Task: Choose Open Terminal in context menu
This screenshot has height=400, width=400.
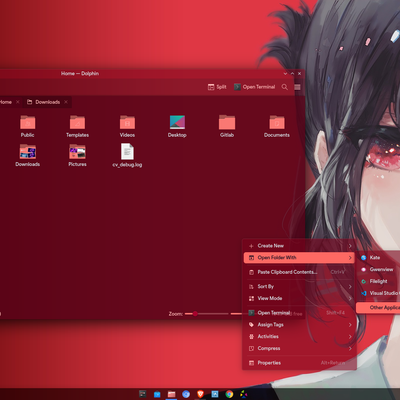Action: tap(299, 313)
